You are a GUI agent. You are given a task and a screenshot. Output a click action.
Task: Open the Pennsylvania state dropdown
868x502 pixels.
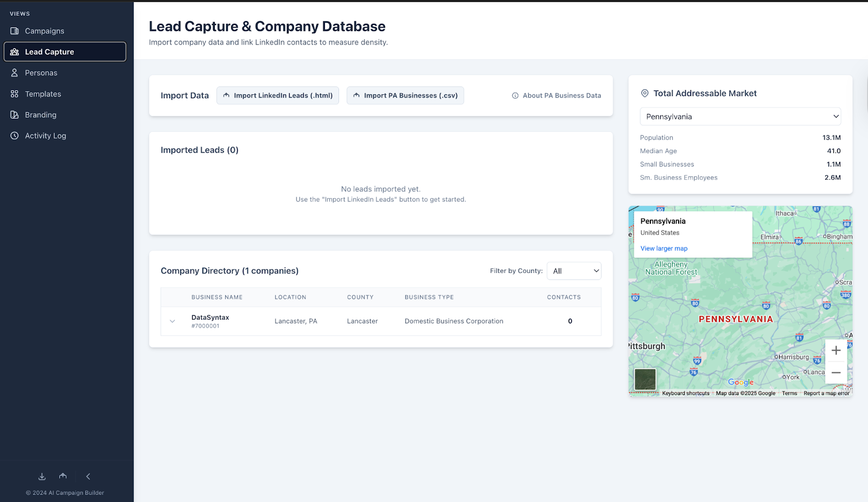coord(740,117)
